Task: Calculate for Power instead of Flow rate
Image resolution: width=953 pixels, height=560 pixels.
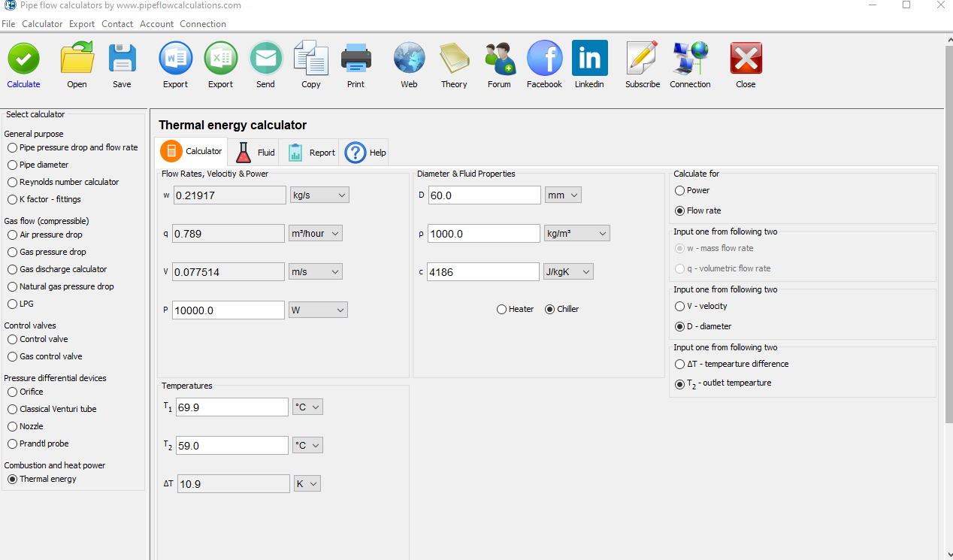Action: pyautogui.click(x=678, y=190)
